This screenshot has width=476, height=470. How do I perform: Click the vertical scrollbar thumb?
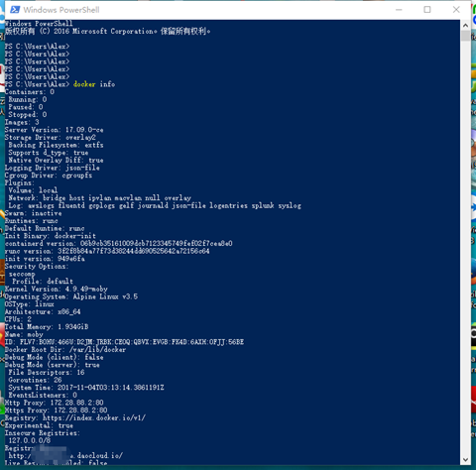click(465, 36)
